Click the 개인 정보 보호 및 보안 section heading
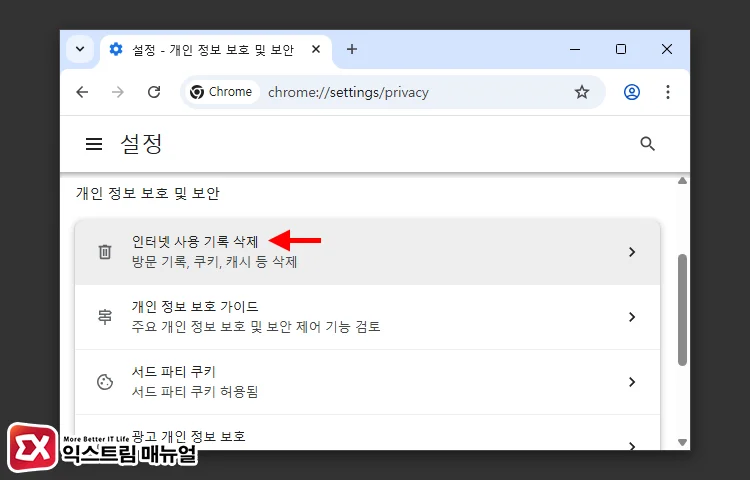 [147, 194]
